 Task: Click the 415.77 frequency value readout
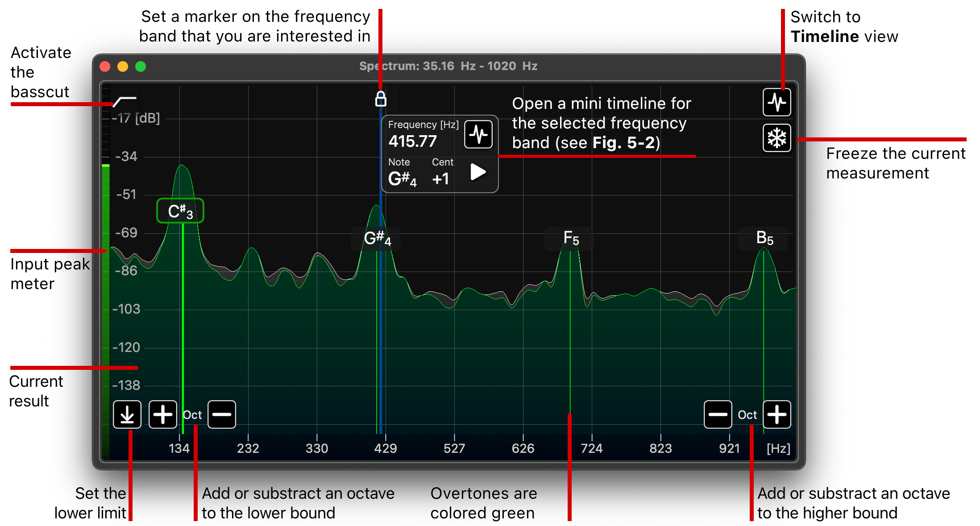412,141
